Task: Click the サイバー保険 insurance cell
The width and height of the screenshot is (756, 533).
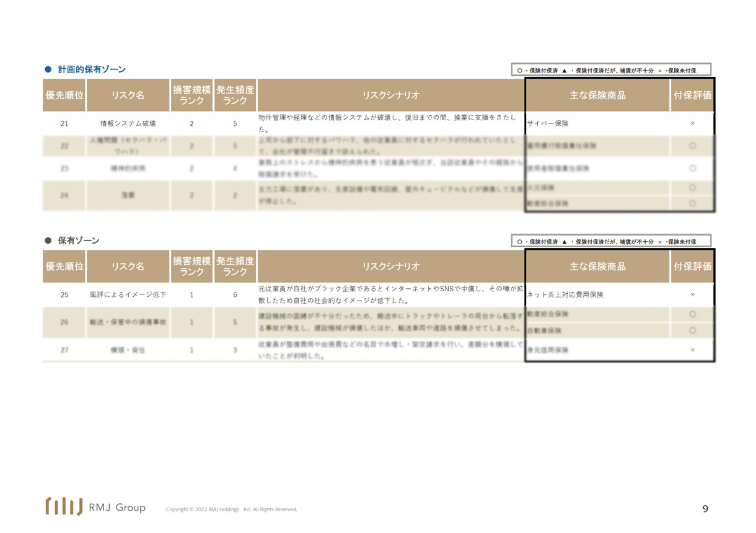Action: point(597,124)
